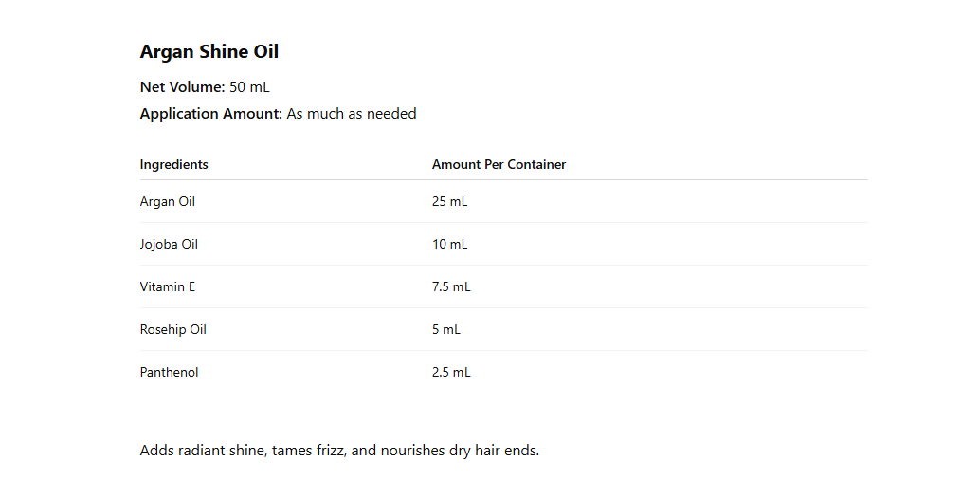Image resolution: width=980 pixels, height=499 pixels.
Task: Click the 7.5 mL amount cell
Action: [451, 286]
